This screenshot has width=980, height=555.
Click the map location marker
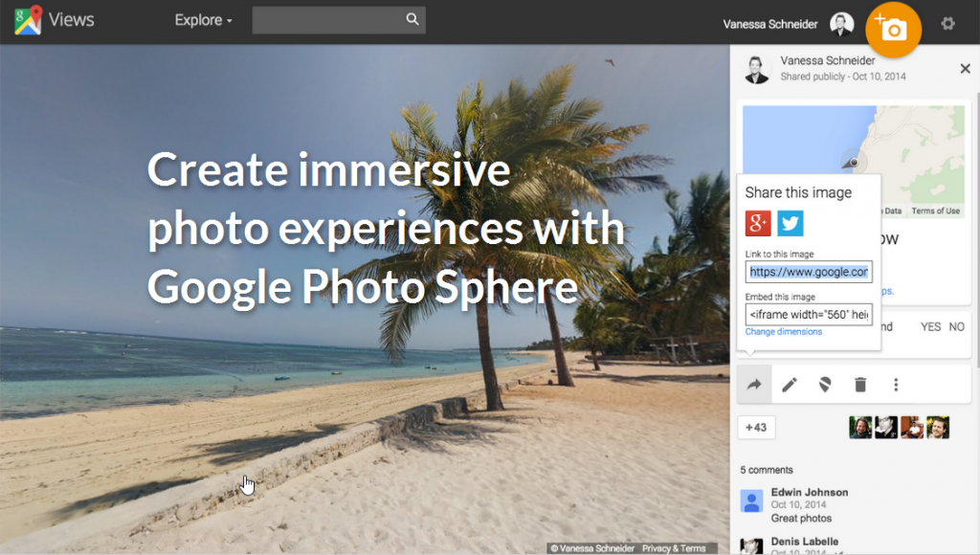(853, 163)
